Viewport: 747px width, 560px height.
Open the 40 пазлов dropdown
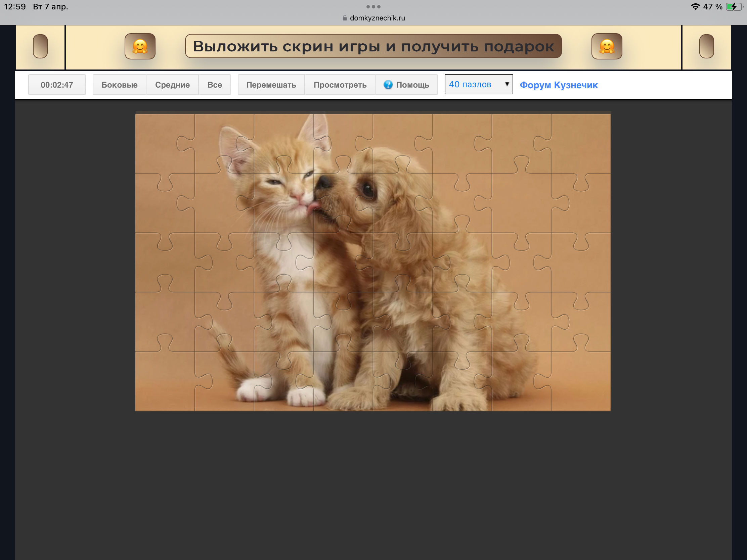click(473, 84)
